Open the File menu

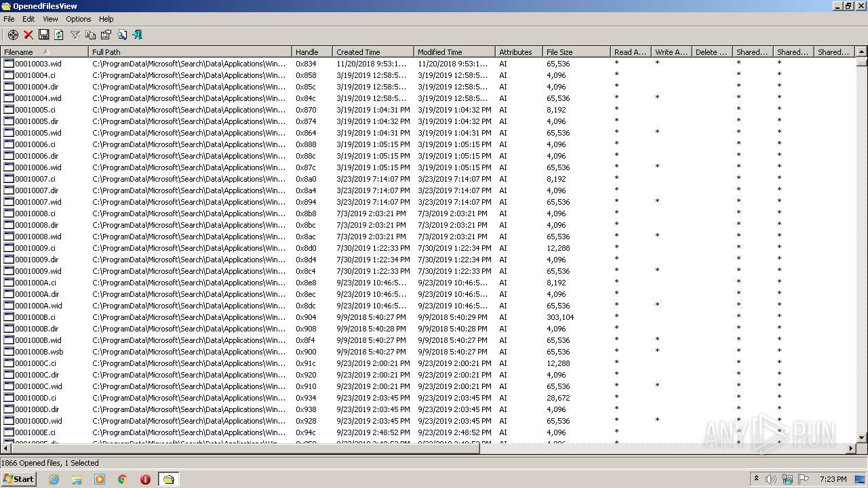coord(9,19)
